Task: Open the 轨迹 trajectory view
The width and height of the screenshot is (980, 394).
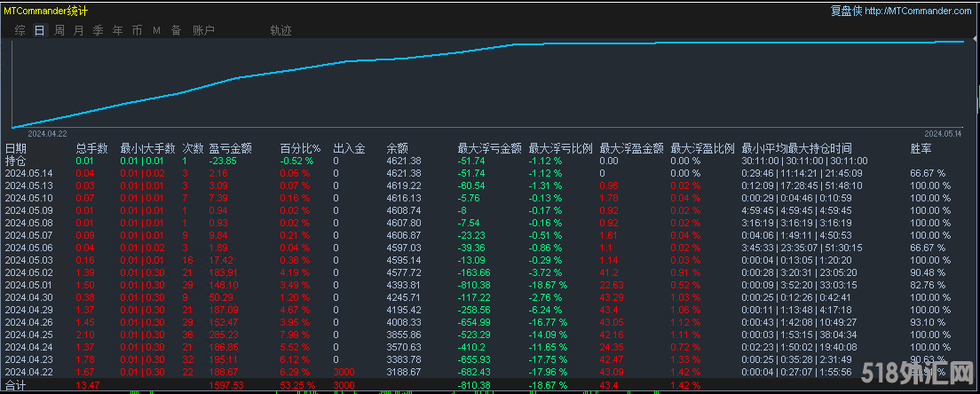Action: [281, 30]
